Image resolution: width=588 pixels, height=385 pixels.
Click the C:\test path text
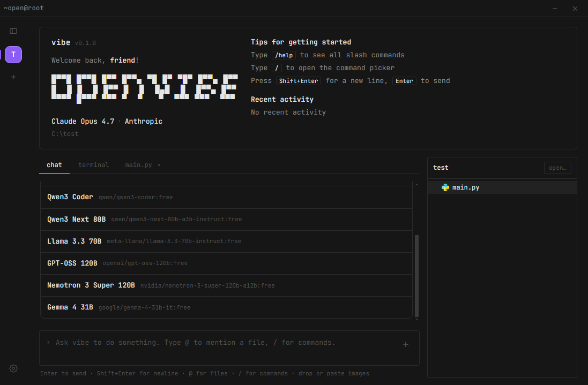(65, 134)
